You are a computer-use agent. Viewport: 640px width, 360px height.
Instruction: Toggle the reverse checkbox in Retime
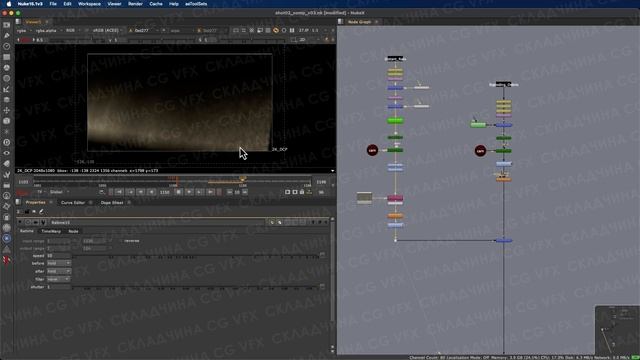pyautogui.click(x=122, y=241)
